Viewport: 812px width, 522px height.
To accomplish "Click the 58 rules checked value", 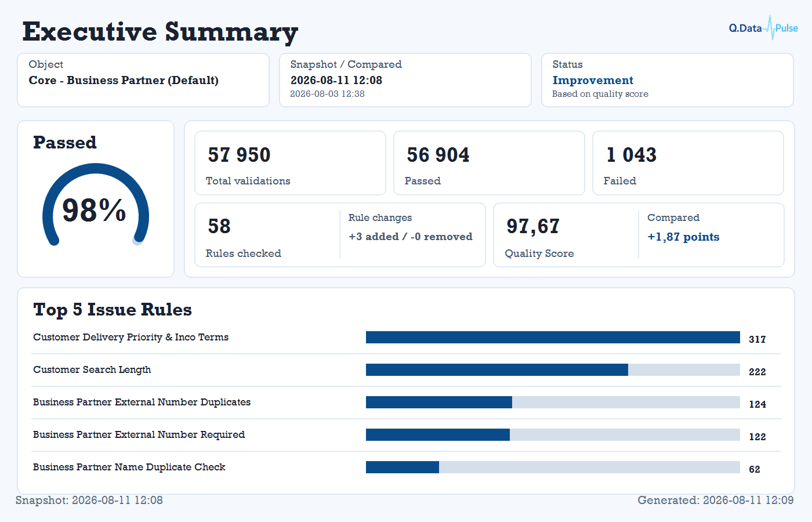I will point(219,226).
